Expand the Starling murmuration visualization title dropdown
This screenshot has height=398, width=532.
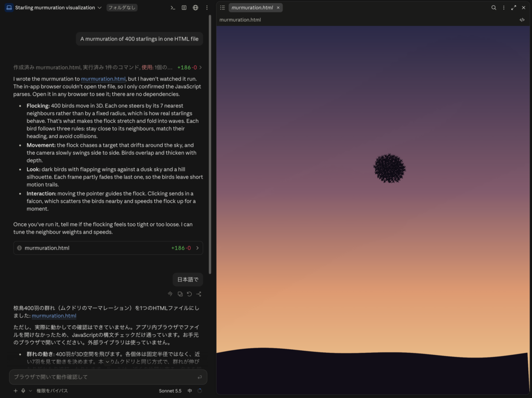[99, 7]
